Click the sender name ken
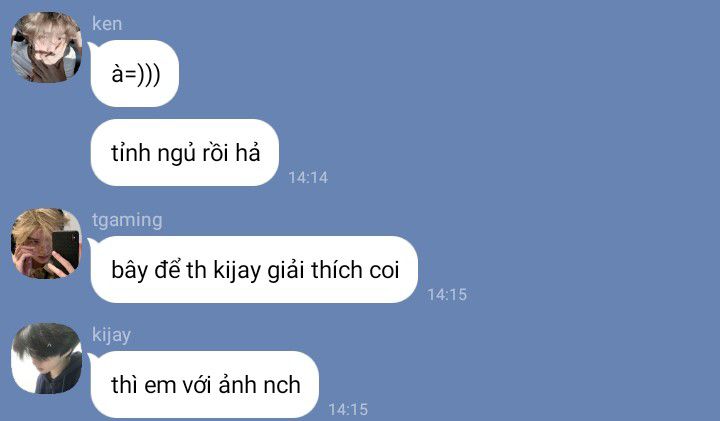This screenshot has height=421, width=720. 107,23
